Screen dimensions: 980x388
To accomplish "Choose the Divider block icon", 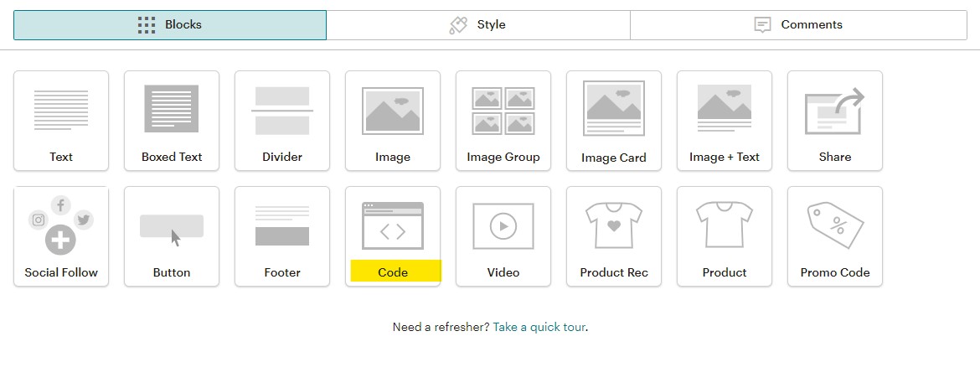I will pyautogui.click(x=282, y=111).
